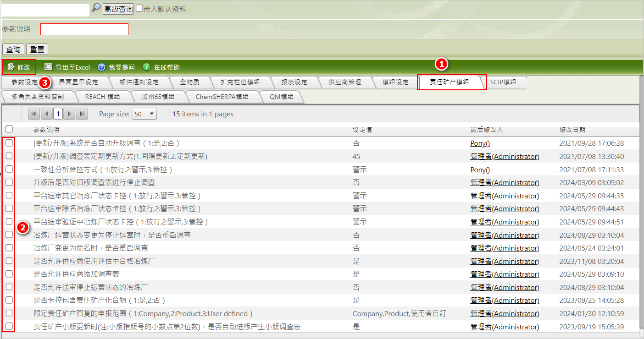Check row 一致性分析管控方式
This screenshot has width=644, height=339.
click(9, 169)
